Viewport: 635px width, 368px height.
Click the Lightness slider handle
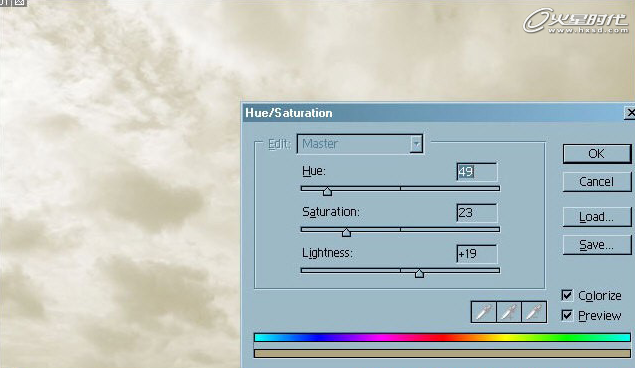(419, 274)
